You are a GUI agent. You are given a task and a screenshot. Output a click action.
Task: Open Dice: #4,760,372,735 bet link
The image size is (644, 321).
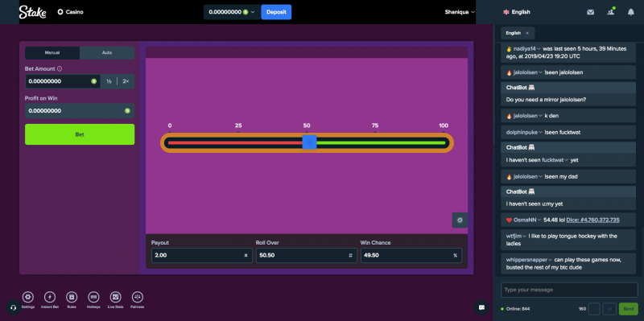(x=592, y=220)
